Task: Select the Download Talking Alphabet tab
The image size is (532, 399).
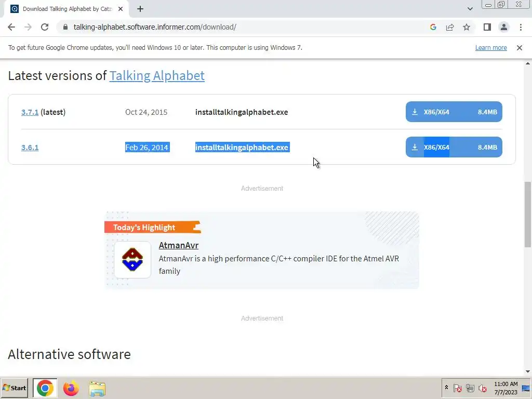Action: [66, 9]
